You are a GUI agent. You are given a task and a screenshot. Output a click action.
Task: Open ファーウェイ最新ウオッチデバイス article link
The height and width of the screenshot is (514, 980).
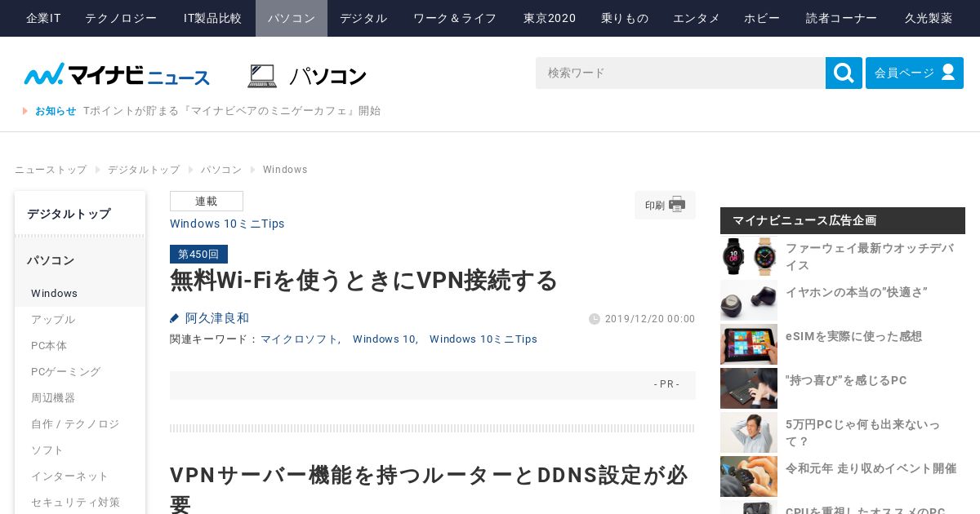(x=869, y=256)
